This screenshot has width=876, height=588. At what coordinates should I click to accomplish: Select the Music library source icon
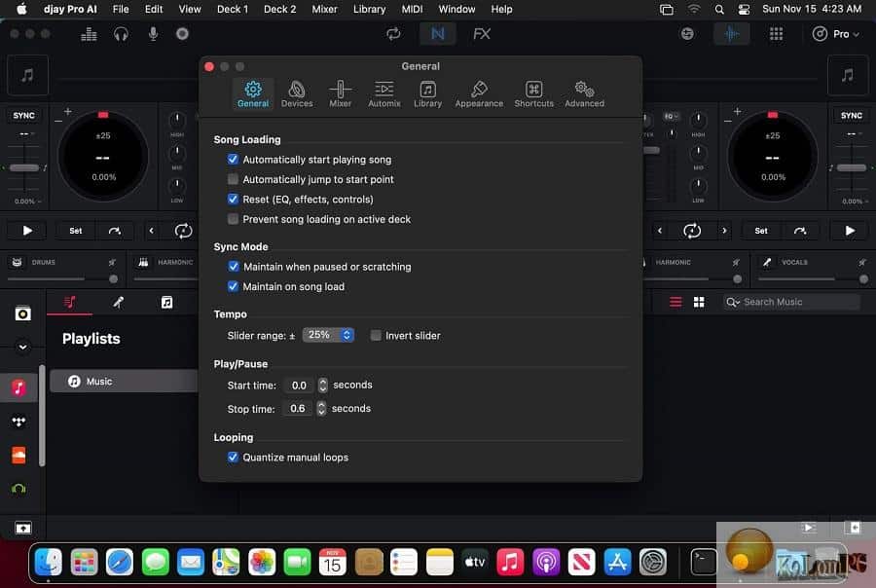pyautogui.click(x=18, y=387)
